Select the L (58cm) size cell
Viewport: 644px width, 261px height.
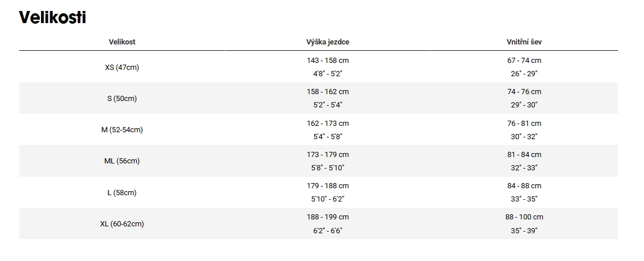[122, 192]
